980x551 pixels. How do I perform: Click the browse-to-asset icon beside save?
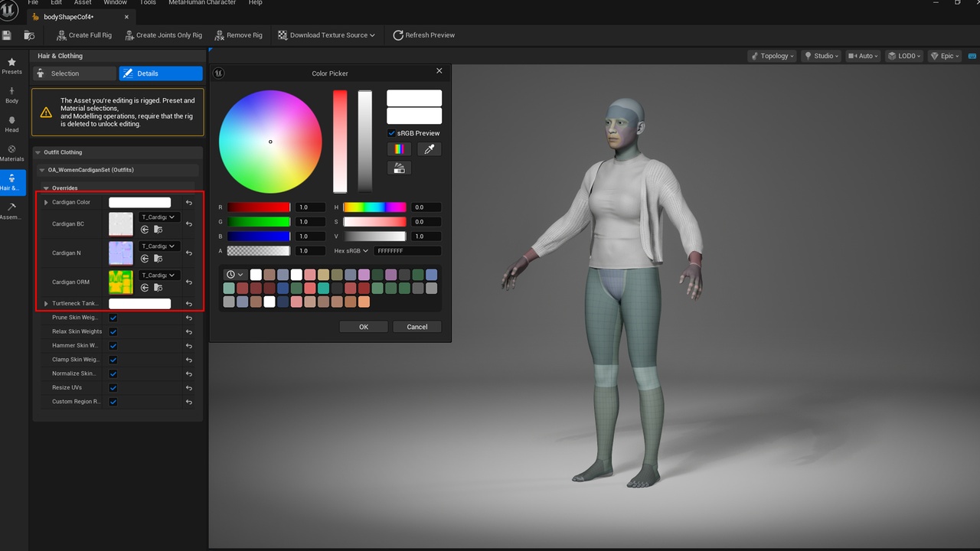point(29,35)
